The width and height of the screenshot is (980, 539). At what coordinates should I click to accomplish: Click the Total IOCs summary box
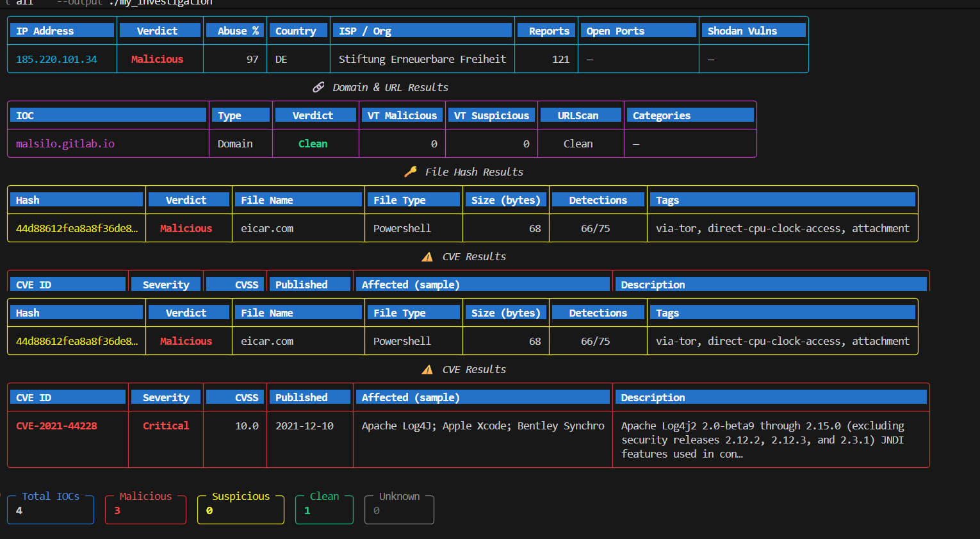pos(51,508)
